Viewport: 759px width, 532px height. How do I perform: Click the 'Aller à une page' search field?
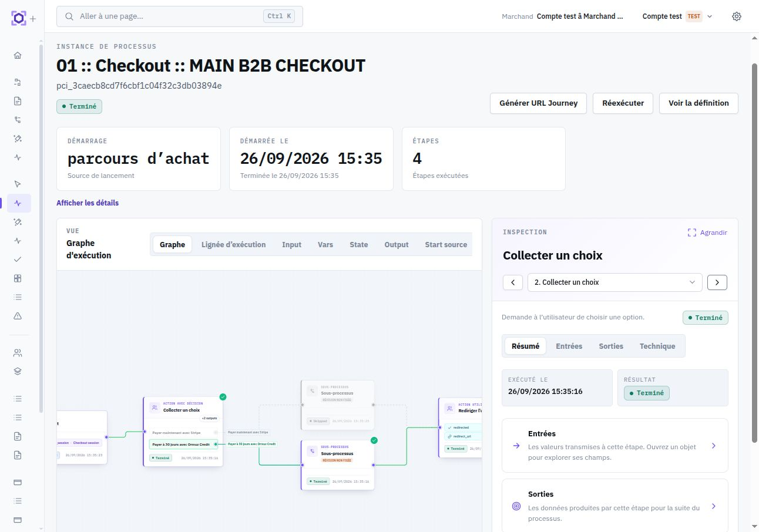click(x=180, y=16)
